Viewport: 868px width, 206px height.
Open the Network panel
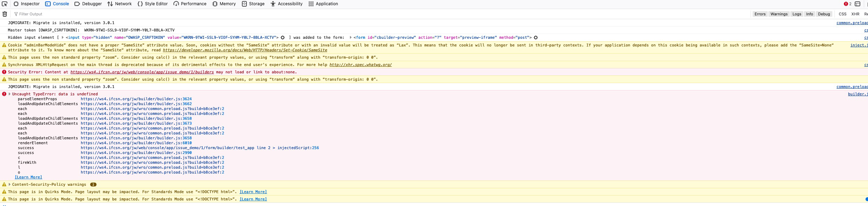(120, 4)
